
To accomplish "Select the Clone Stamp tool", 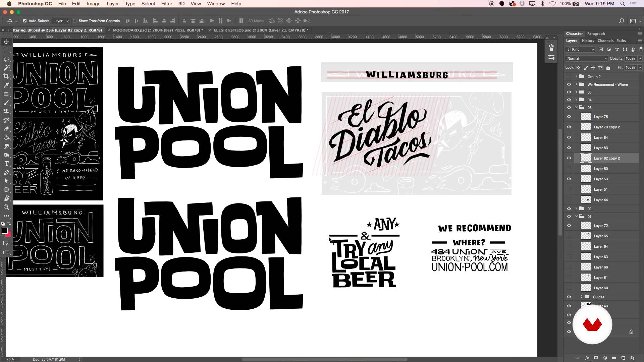I will [x=6, y=111].
